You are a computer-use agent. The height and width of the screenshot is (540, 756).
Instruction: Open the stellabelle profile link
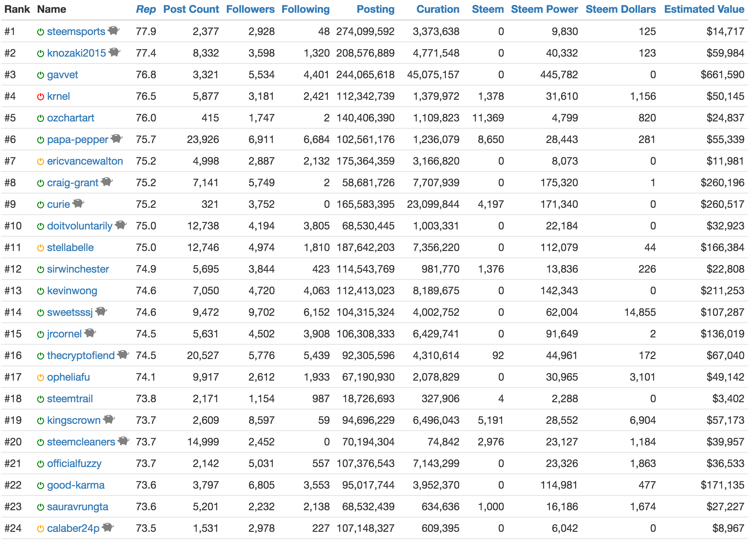click(x=70, y=248)
